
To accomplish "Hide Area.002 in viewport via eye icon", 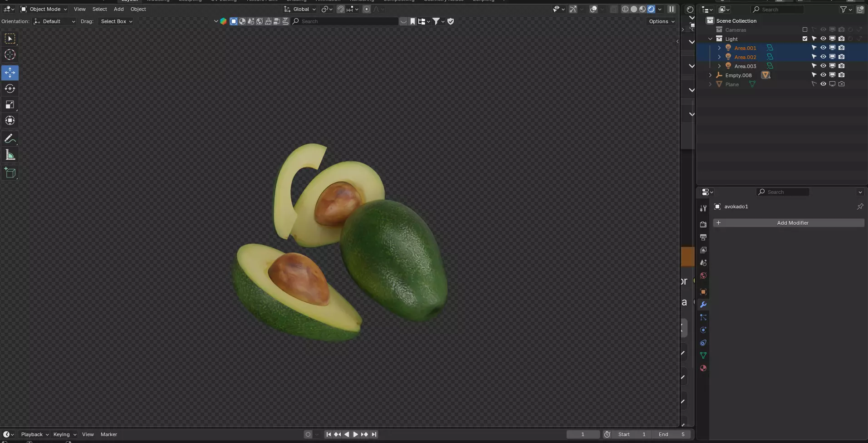I will click(x=823, y=57).
